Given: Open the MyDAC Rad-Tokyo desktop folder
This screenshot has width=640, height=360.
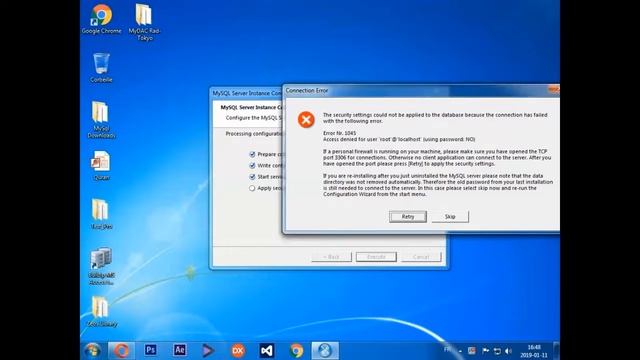Looking at the screenshot, I should (144, 22).
